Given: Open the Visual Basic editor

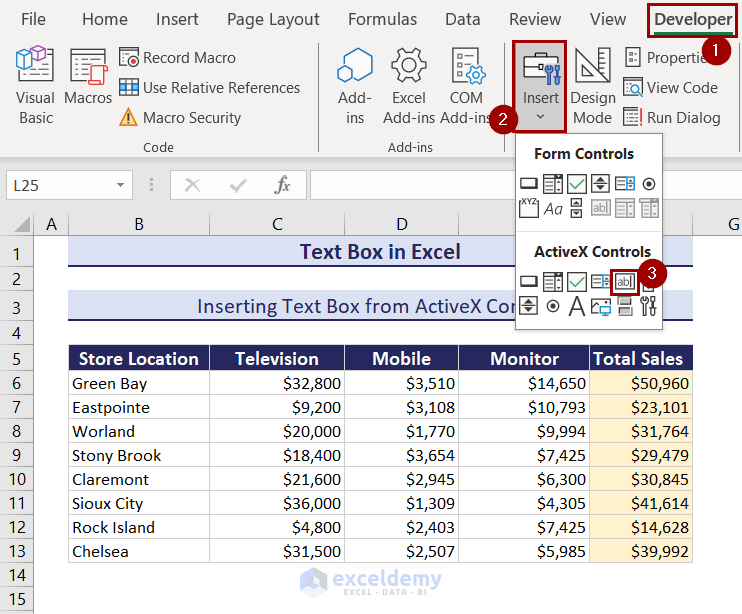Looking at the screenshot, I should [x=35, y=85].
